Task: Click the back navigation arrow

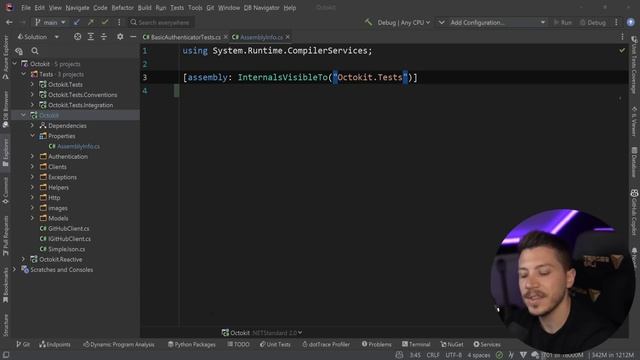Action: point(9,22)
